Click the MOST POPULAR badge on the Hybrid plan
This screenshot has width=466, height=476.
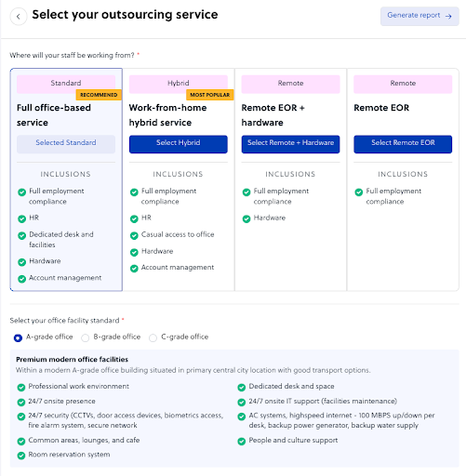[x=210, y=95]
